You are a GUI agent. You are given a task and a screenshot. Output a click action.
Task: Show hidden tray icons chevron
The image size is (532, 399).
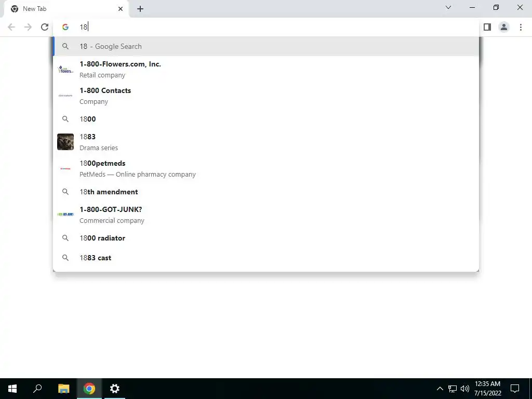click(440, 389)
